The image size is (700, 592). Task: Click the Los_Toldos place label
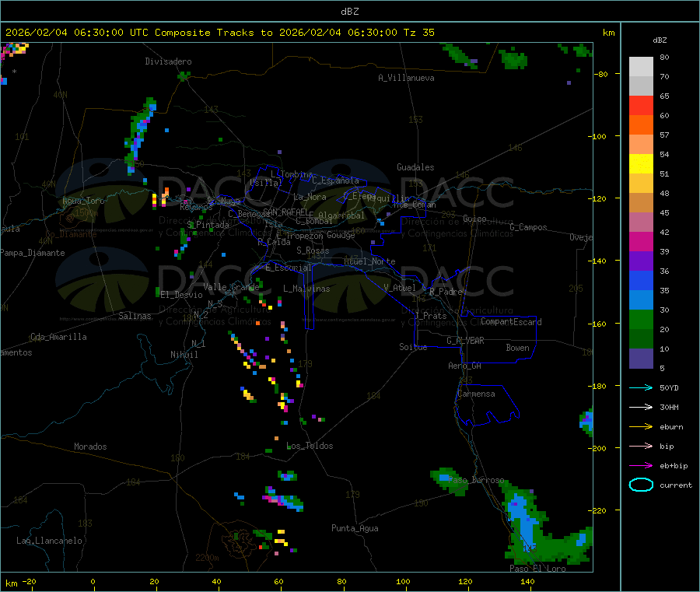click(310, 446)
